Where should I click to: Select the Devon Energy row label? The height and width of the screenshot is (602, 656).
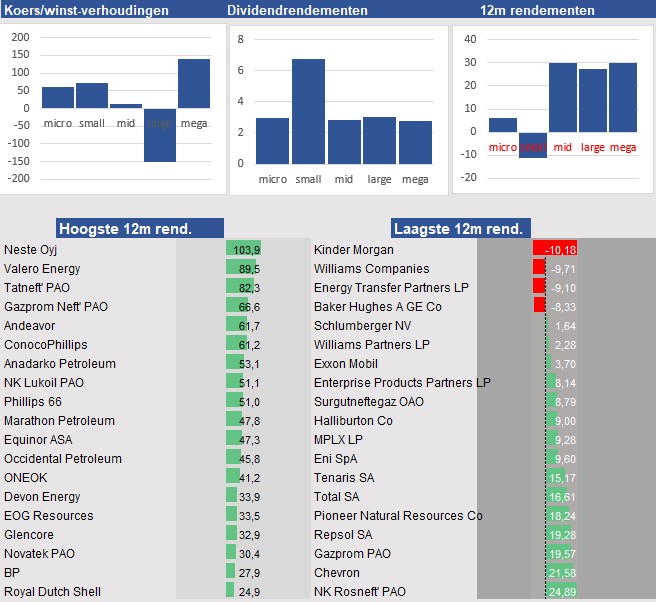[42, 497]
